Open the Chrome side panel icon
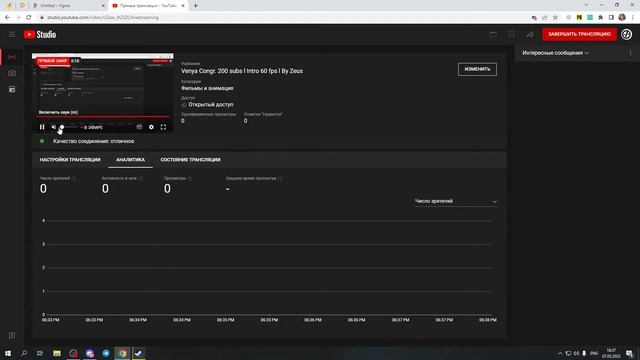Image resolution: width=640 pixels, height=360 pixels. 611,18
